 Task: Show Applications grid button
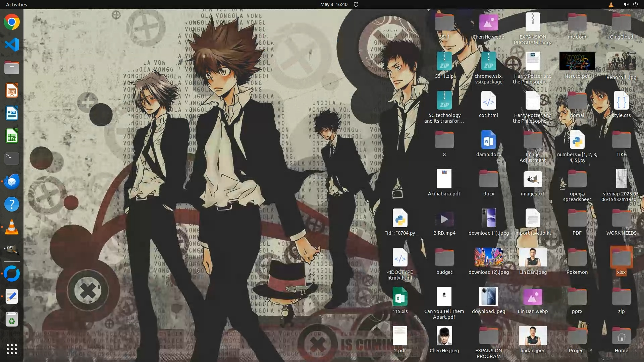tap(12, 349)
